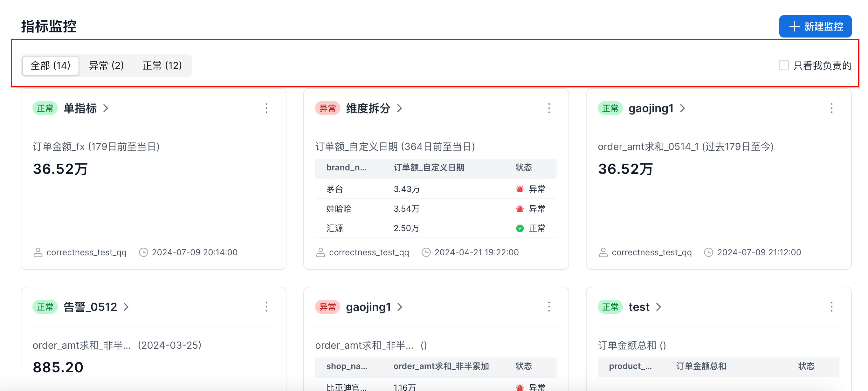The width and height of the screenshot is (868, 391).
Task: Open three-dot menu on 维度拆分 card
Action: 549,108
